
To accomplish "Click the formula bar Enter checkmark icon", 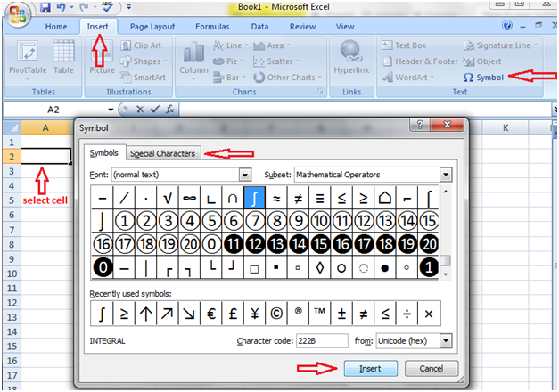I will 155,110.
